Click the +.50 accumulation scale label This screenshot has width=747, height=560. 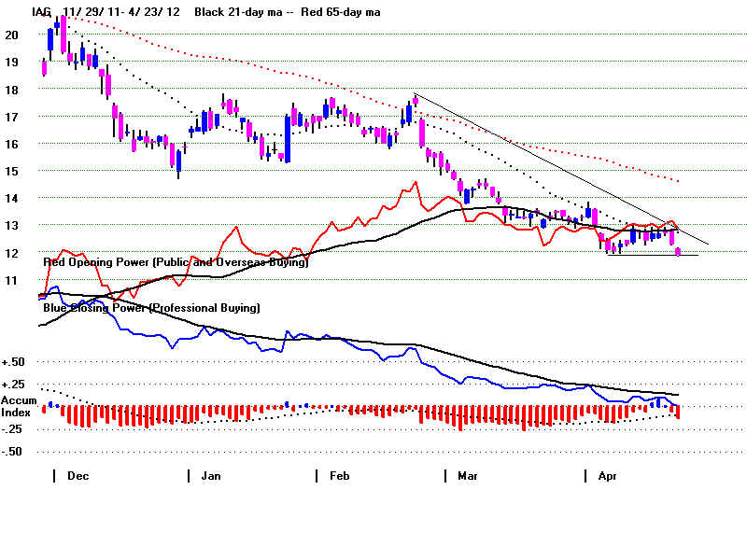coord(13,361)
